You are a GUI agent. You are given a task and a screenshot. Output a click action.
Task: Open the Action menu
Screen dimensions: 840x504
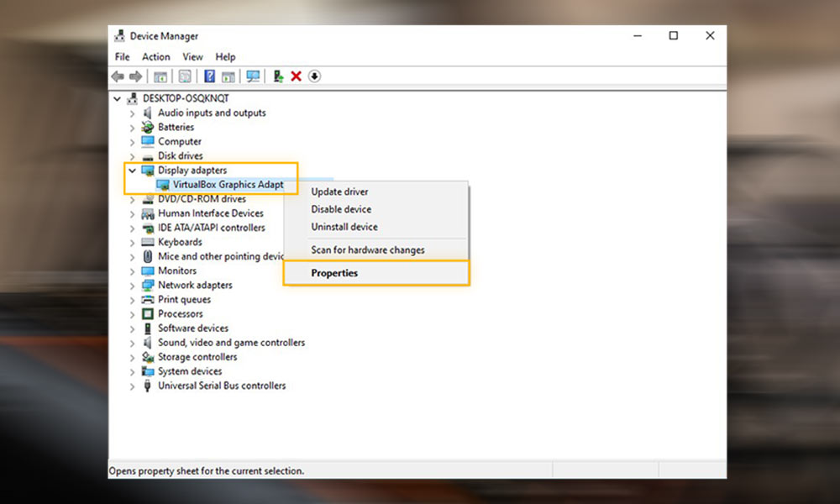point(156,57)
